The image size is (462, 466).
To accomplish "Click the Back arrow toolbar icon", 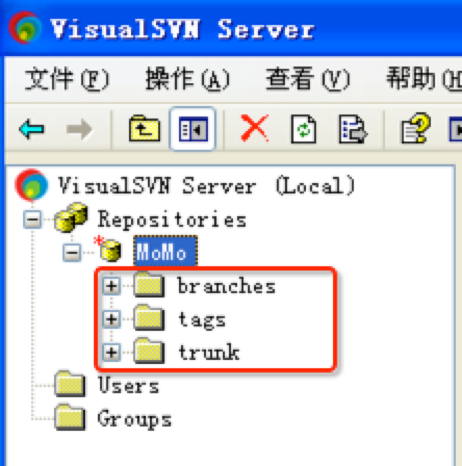I will [x=32, y=129].
